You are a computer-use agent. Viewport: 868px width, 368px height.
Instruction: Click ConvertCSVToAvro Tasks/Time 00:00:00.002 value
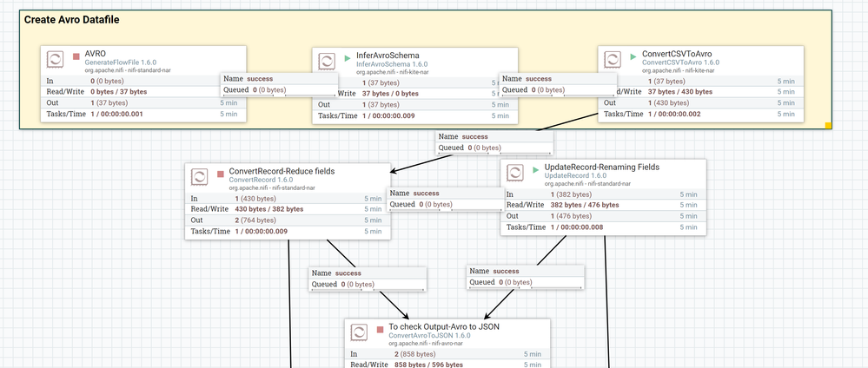click(674, 114)
